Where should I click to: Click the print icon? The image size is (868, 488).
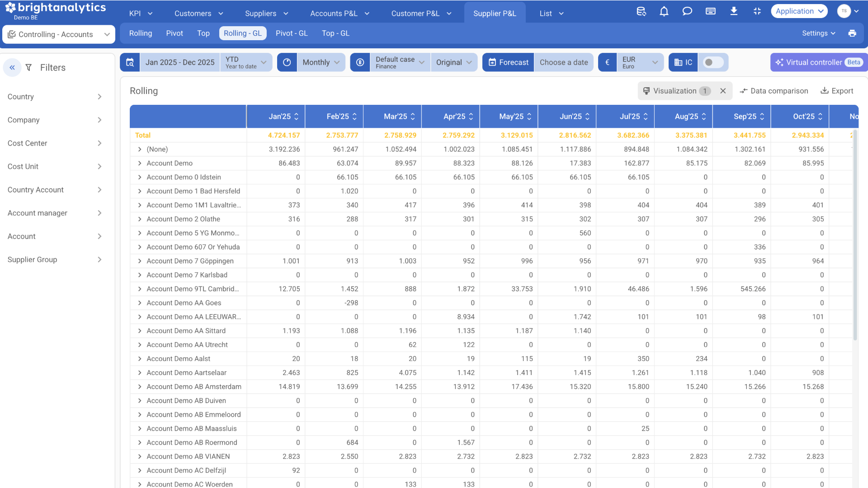coord(852,33)
